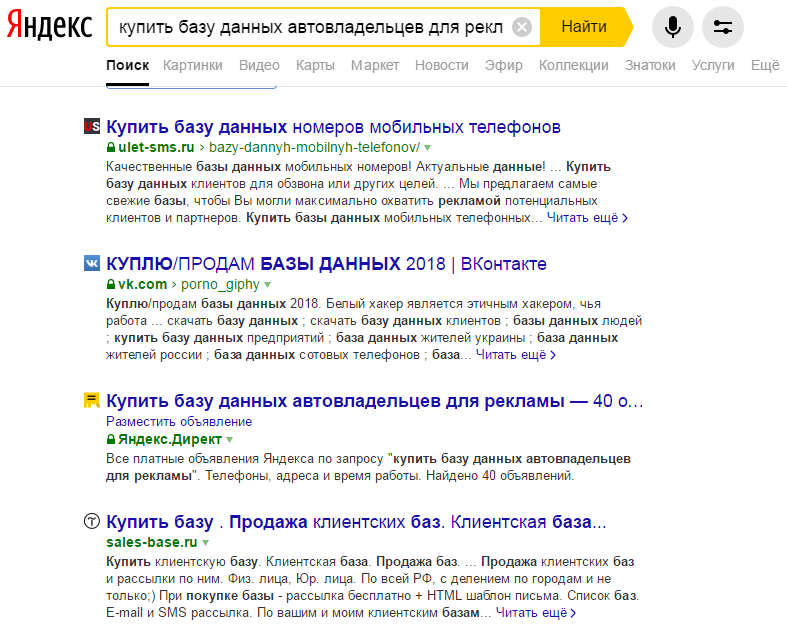Click the ulet-sms favicon icon
Viewport: 787px width, 637px height.
(x=92, y=126)
